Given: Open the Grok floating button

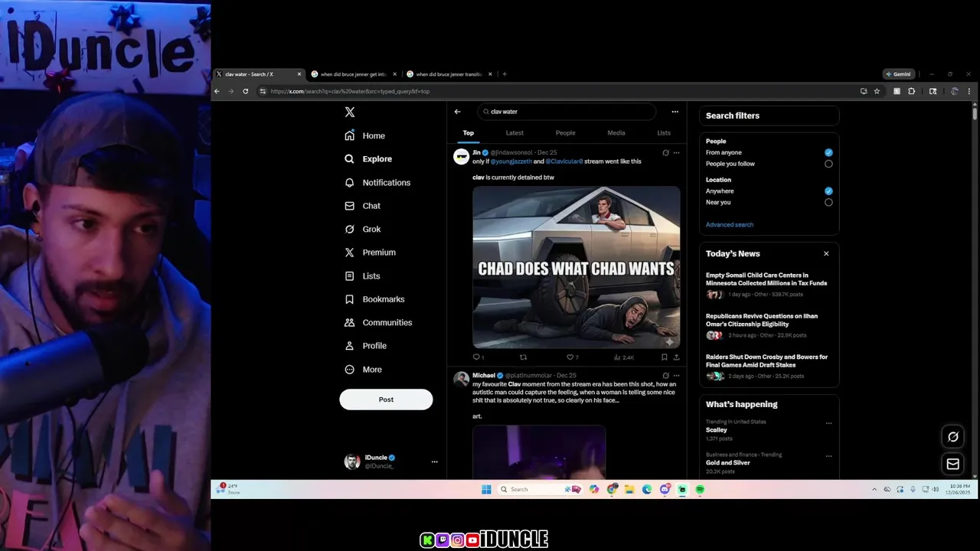Looking at the screenshot, I should click(x=953, y=437).
